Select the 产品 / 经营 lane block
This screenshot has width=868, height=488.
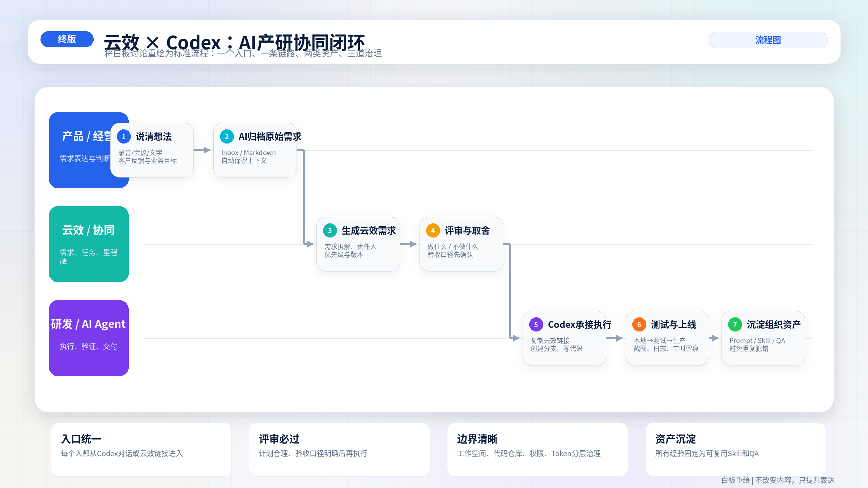click(89, 150)
